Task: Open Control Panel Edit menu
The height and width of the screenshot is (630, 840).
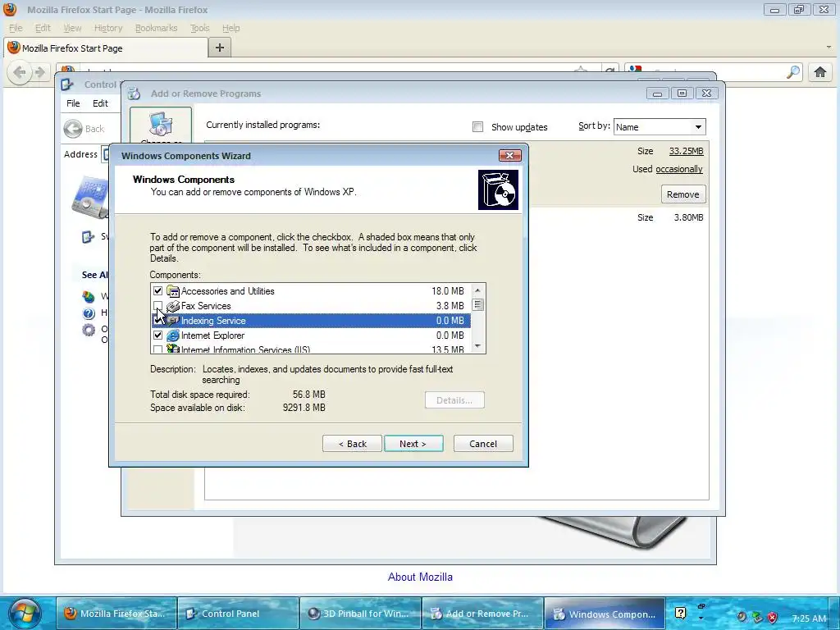Action: [100, 103]
